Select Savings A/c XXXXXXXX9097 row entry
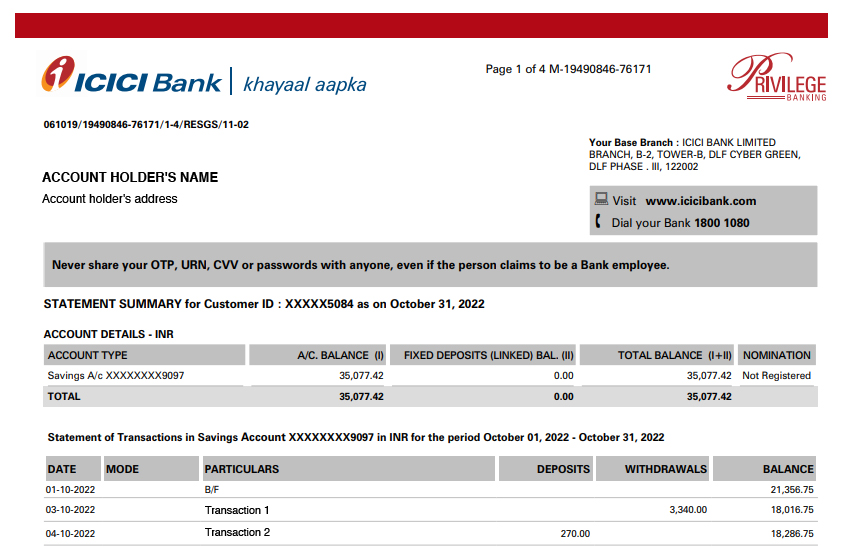Image resolution: width=846 pixels, height=547 pixels. [x=115, y=375]
